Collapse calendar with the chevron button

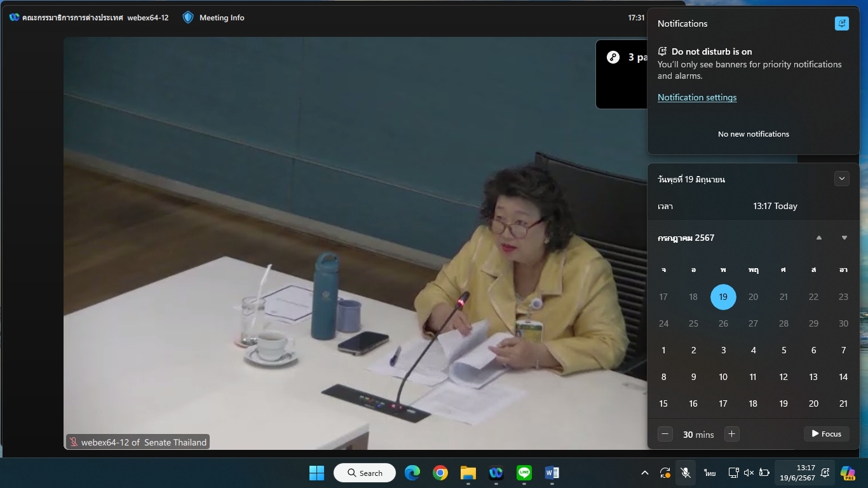842,179
